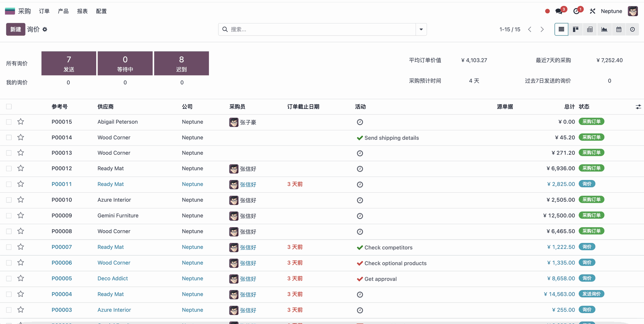
Task: Open optional columns adjust icon
Action: coord(638,107)
